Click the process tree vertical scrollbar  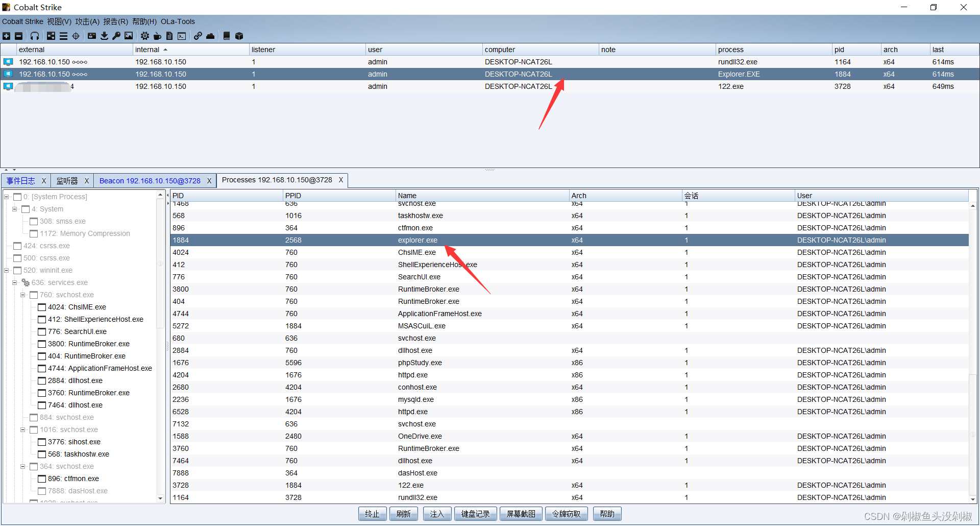pyautogui.click(x=160, y=264)
